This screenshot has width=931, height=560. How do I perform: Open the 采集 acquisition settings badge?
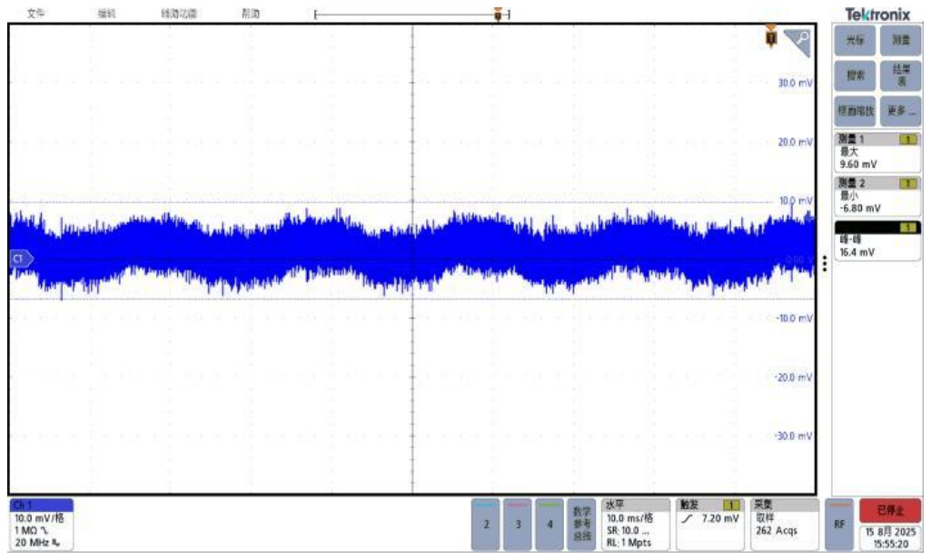(785, 525)
